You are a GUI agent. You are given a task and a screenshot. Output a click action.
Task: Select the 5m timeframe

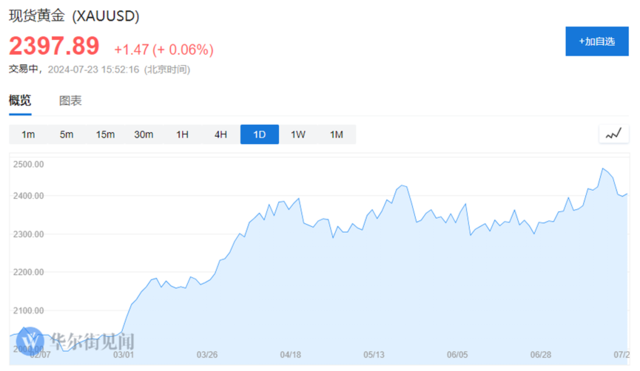[x=67, y=134]
